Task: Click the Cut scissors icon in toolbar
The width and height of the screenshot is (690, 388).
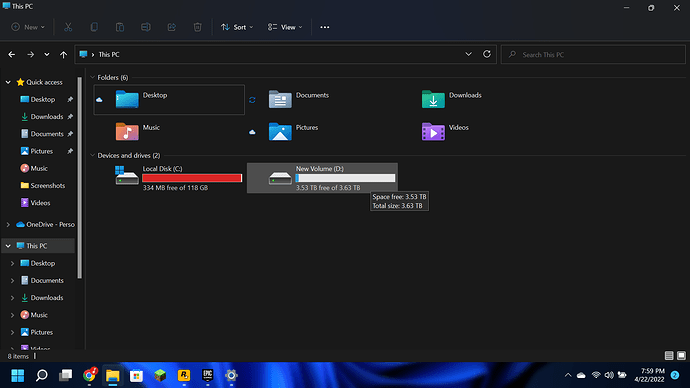Action: point(68,27)
